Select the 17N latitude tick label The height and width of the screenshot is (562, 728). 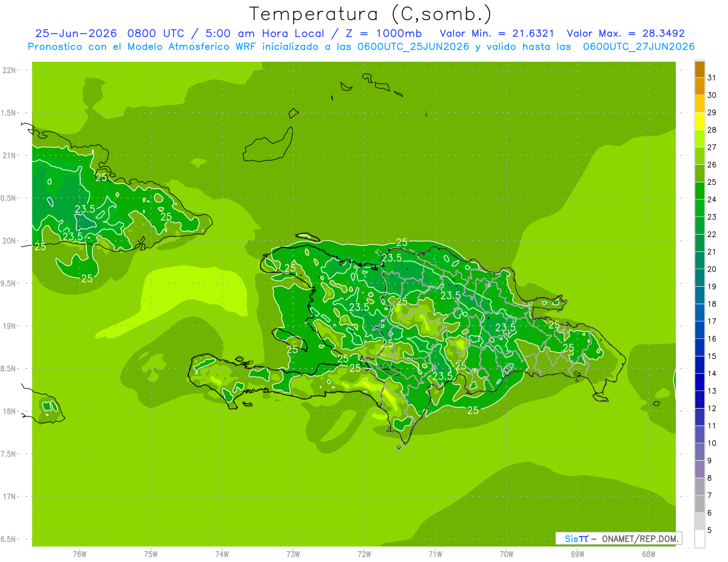9,497
